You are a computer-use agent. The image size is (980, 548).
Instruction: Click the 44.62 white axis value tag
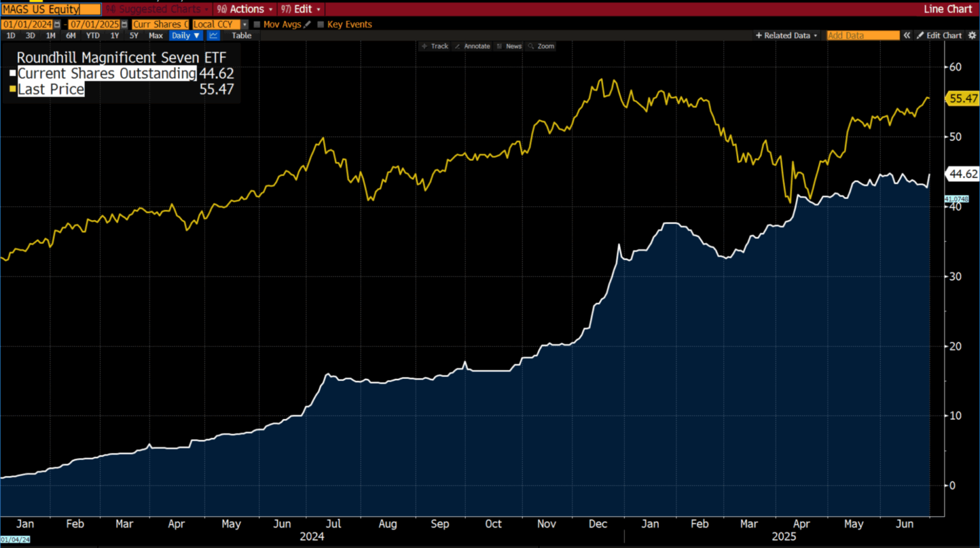962,174
